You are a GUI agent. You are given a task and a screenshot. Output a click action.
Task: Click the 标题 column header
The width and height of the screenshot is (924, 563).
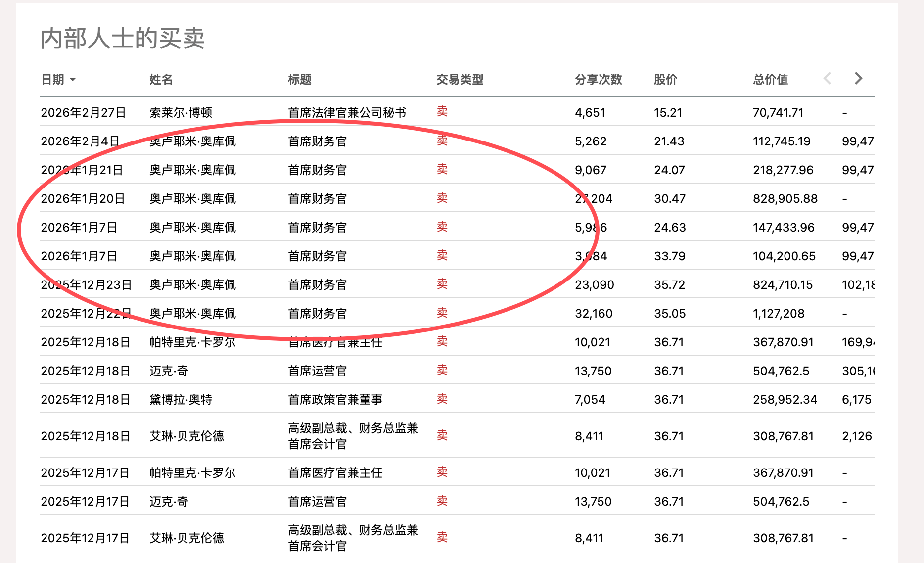(299, 80)
